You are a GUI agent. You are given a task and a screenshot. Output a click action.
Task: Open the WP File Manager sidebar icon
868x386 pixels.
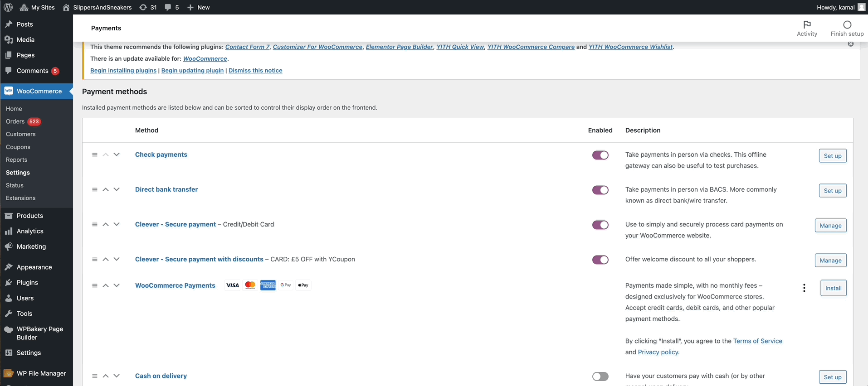coord(8,373)
